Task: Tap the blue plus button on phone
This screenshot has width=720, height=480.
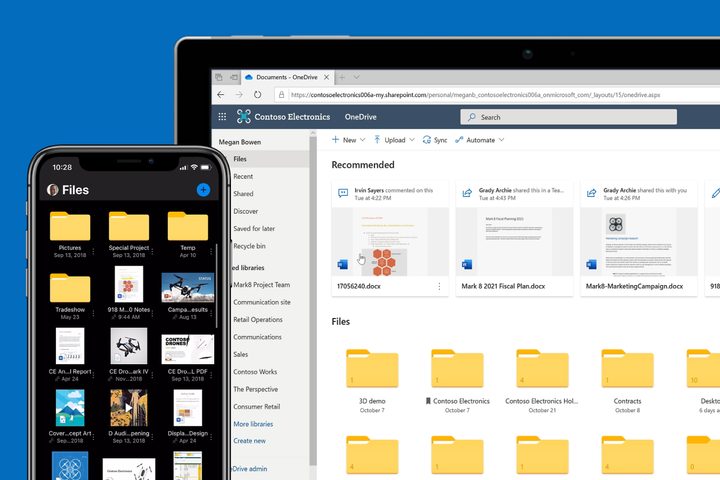Action: (x=203, y=189)
